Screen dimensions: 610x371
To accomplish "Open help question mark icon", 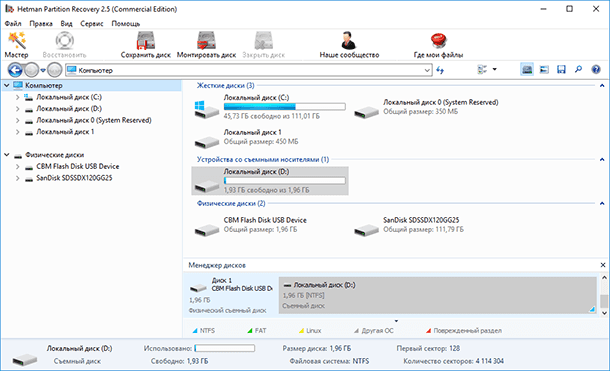I will [596, 70].
